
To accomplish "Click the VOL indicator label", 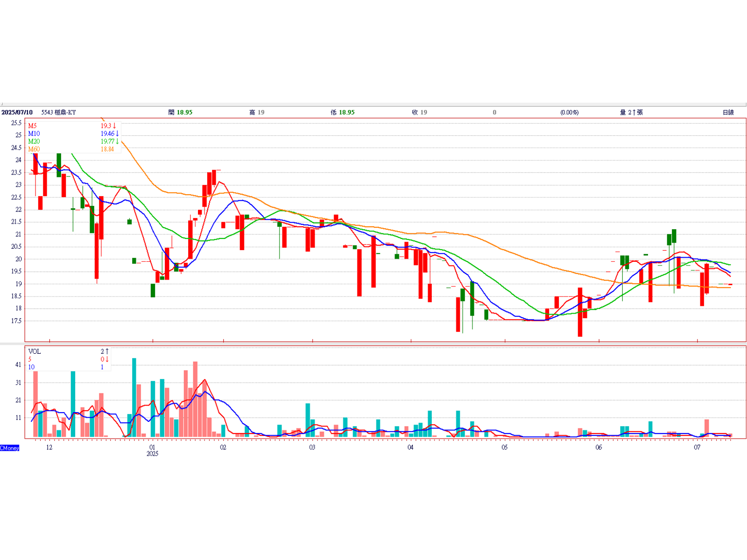I will tap(35, 351).
